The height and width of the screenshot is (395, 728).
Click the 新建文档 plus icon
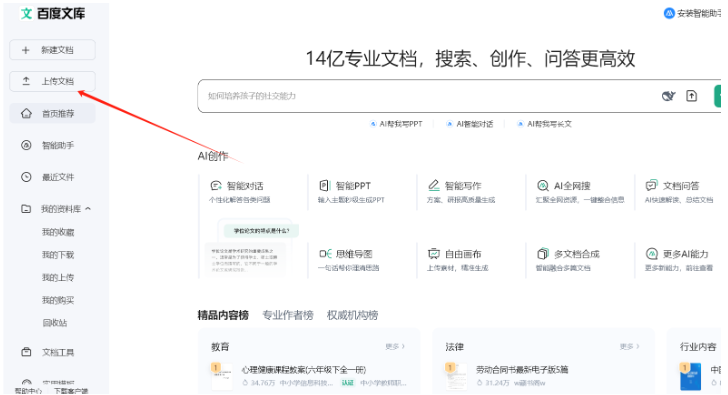(x=26, y=50)
